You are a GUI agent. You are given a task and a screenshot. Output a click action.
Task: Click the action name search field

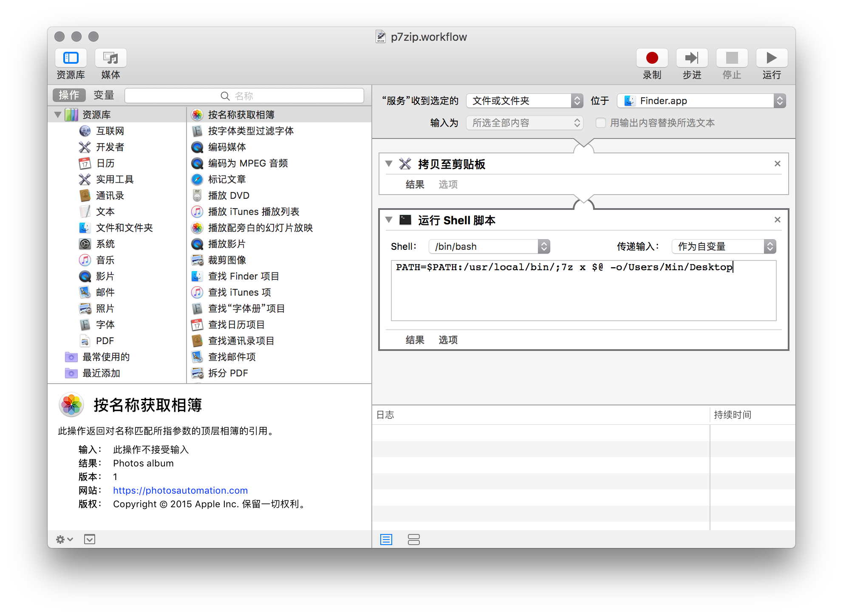click(244, 96)
